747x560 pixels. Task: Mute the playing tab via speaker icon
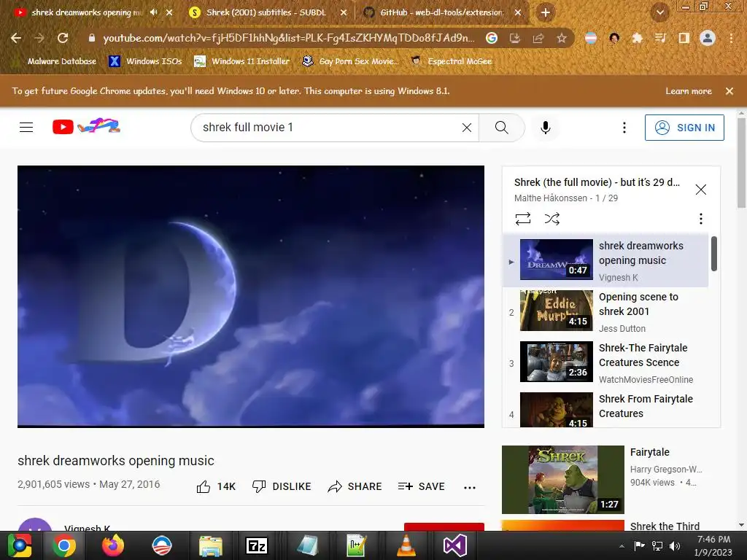pos(153,12)
